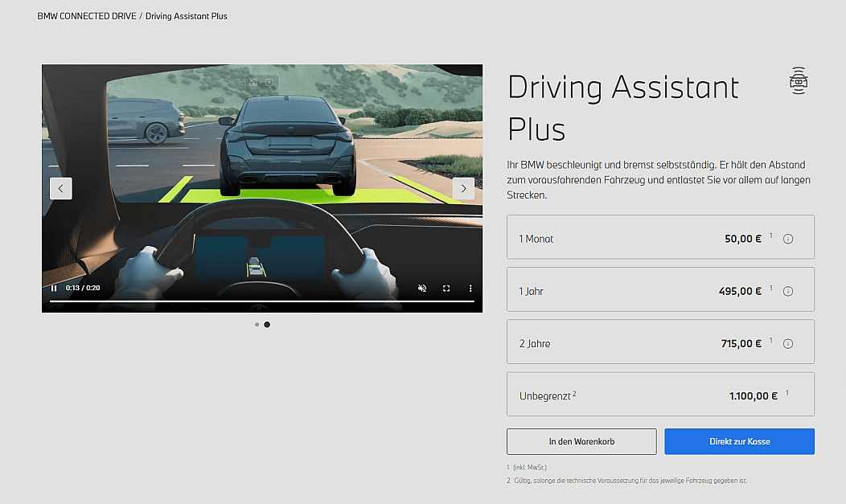Choose the 1 Monat subscription option

pos(660,237)
